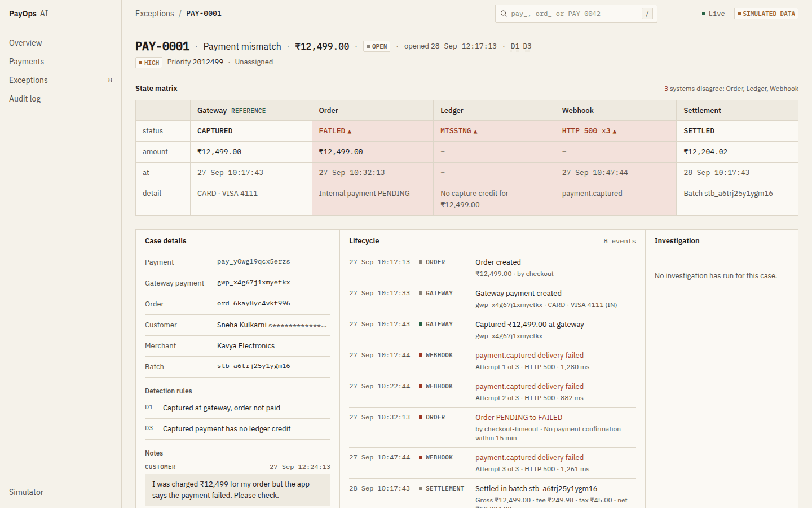
Task: Click gateway payment ID gwp_x4g67j1xmyetkx in Case details
Action: pos(254,283)
